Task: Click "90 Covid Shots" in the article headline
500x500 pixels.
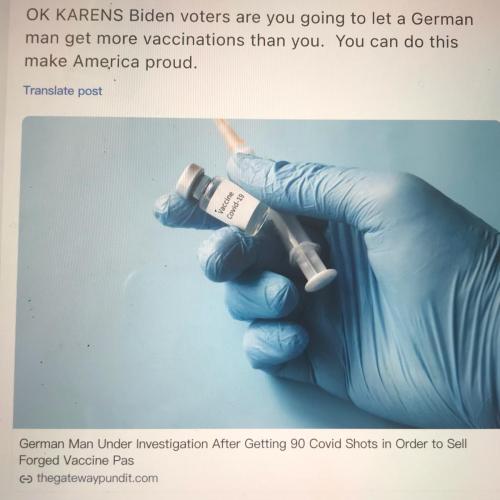Action: 334,444
